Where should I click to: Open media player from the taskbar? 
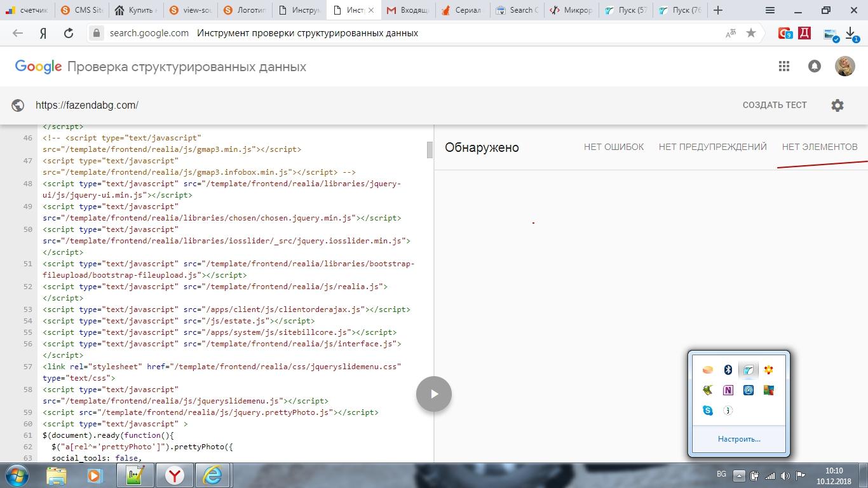[95, 475]
